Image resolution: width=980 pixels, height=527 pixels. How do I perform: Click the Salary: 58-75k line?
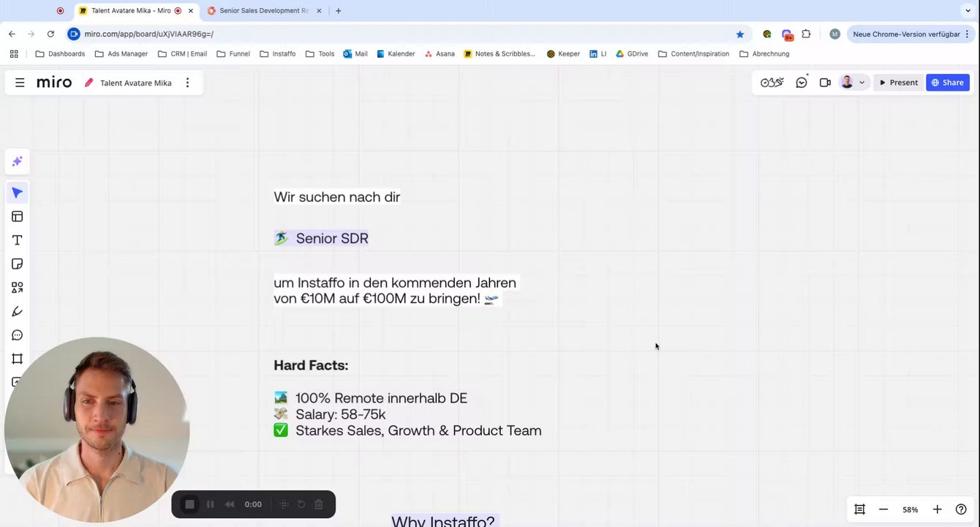point(340,414)
